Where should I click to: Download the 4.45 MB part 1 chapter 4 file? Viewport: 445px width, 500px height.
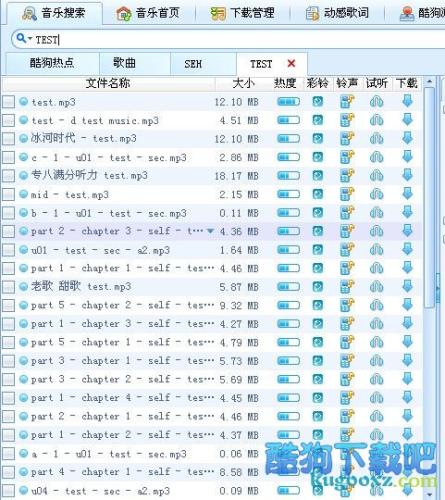(x=408, y=398)
